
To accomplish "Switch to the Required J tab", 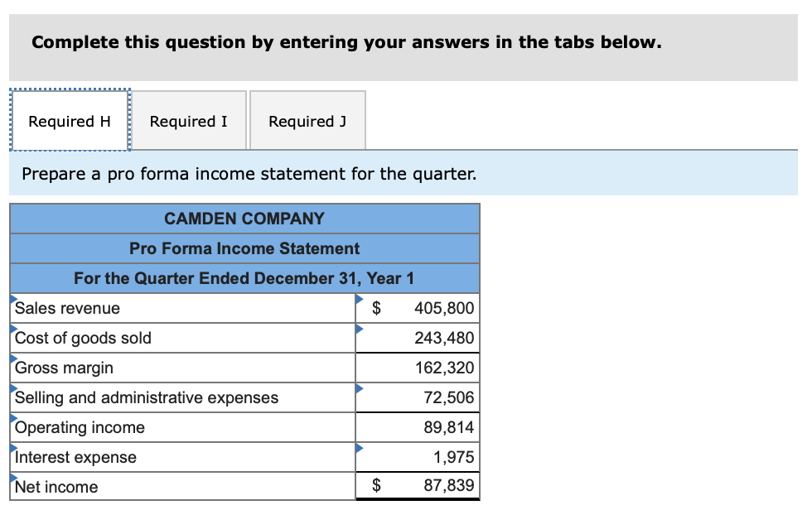I will (x=307, y=121).
